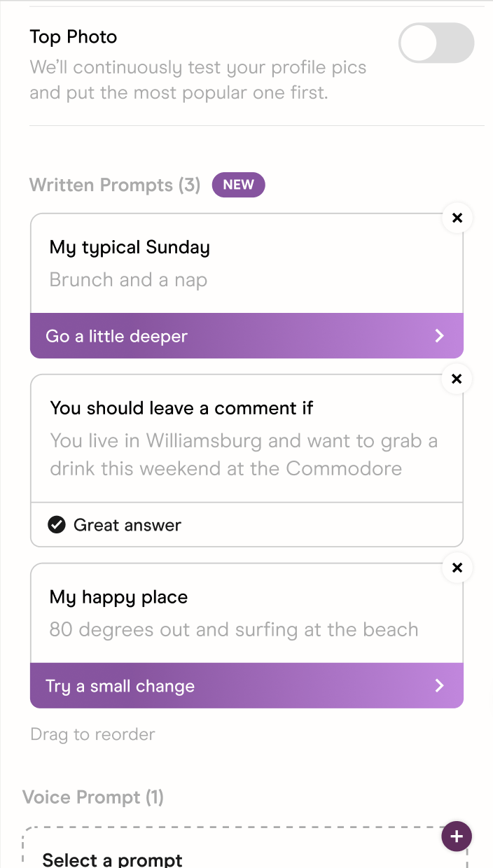This screenshot has height=868, width=493.
Task: Remove the My happy place prompt
Action: pos(457,568)
